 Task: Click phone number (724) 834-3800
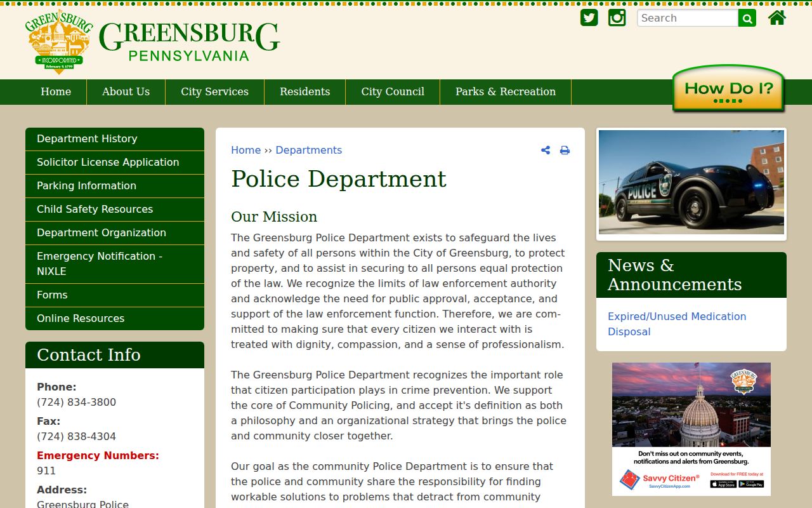coord(76,403)
